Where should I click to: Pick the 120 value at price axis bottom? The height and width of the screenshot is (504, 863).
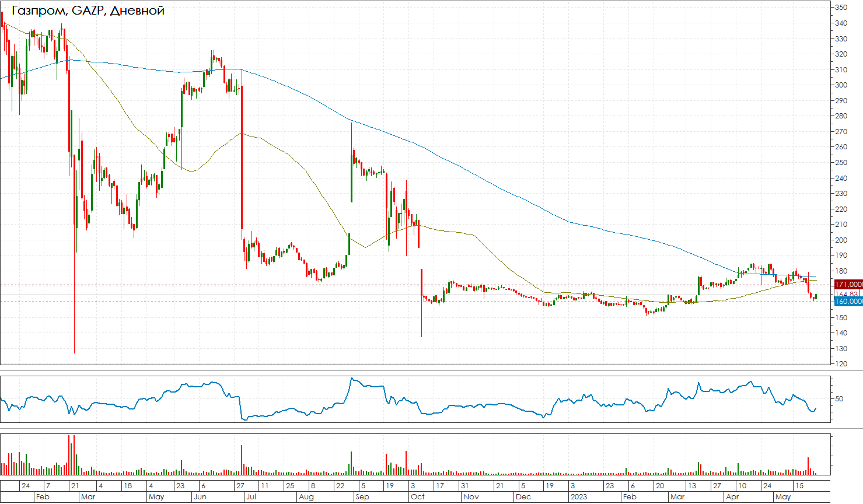pos(841,364)
